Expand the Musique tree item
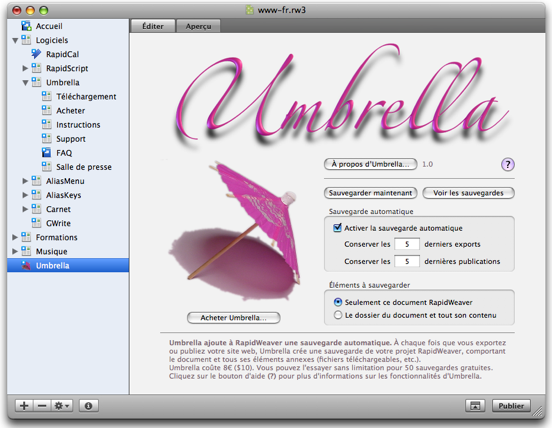The width and height of the screenshot is (552, 428). point(15,251)
